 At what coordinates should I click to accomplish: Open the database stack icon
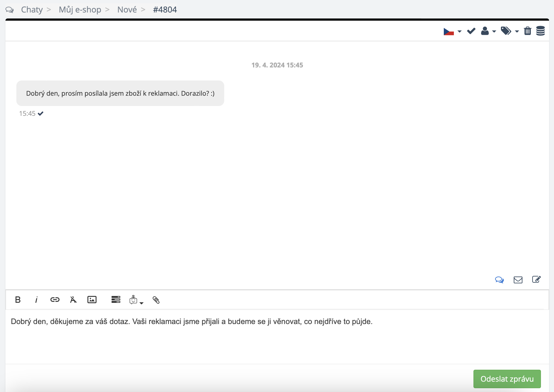pos(540,31)
